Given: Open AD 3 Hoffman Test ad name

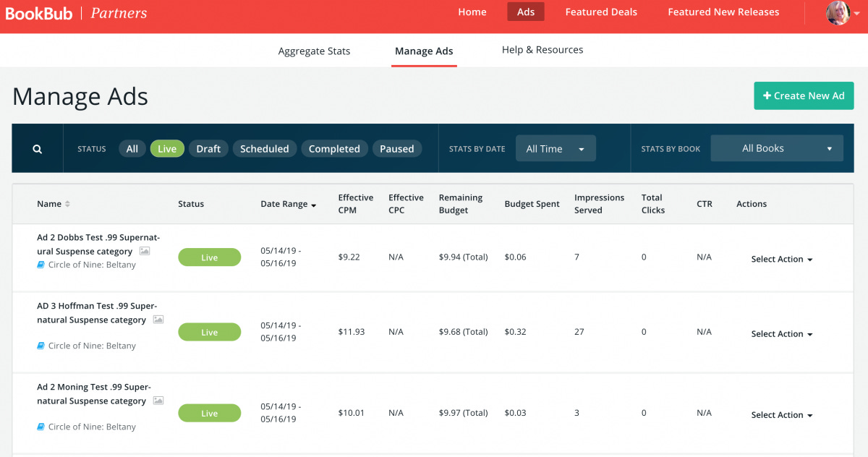Looking at the screenshot, I should (97, 313).
